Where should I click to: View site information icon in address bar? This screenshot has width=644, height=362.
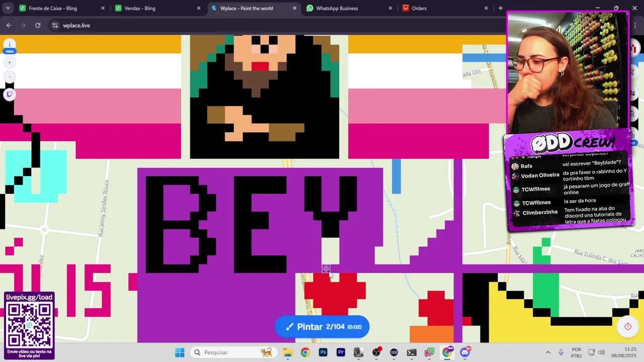click(x=55, y=25)
